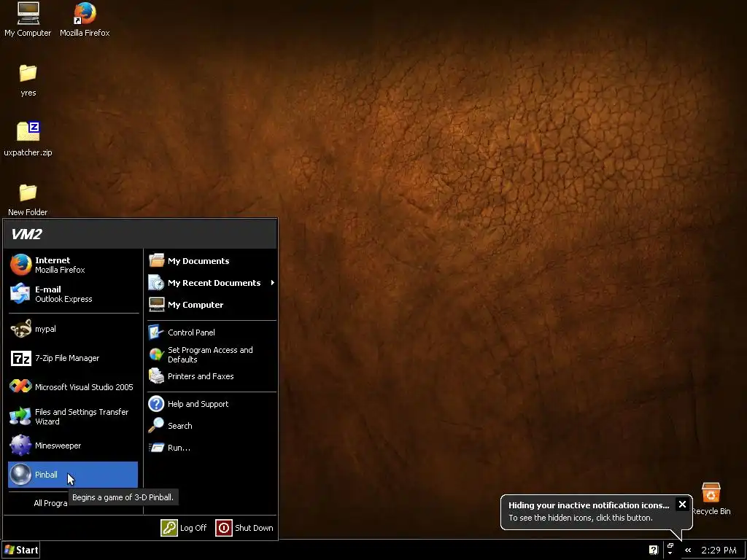Viewport: 747px width, 560px height.
Task: Click 7-Zip File Manager label
Action: (x=67, y=358)
